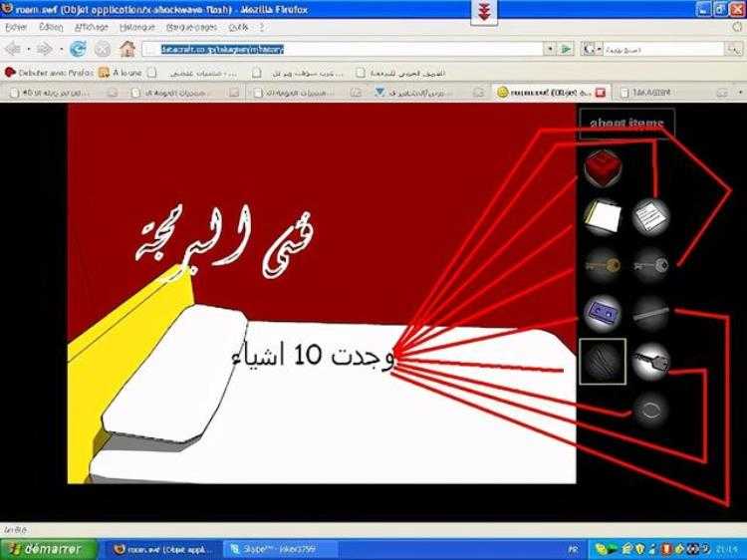Pick the white paper note item
This screenshot has width=747, height=560.
pos(650,215)
